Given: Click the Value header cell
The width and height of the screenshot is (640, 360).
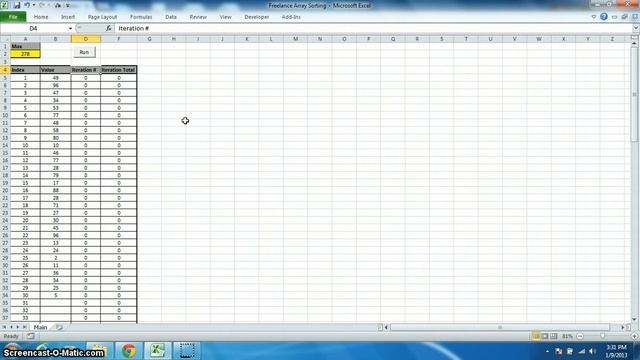Looking at the screenshot, I should [56, 70].
